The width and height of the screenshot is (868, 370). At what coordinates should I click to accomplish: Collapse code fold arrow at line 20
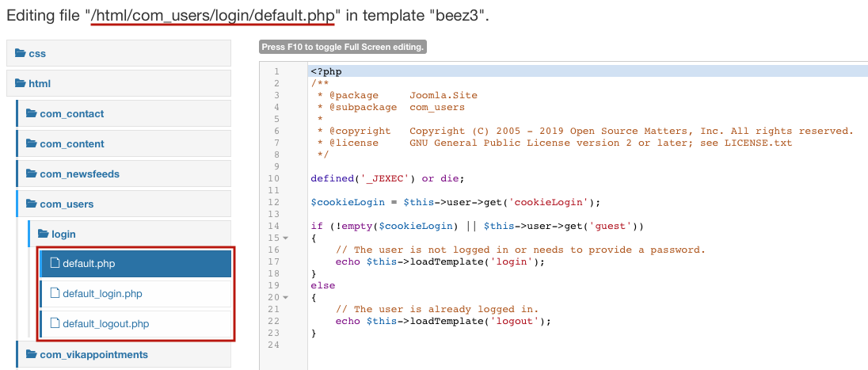click(x=286, y=297)
